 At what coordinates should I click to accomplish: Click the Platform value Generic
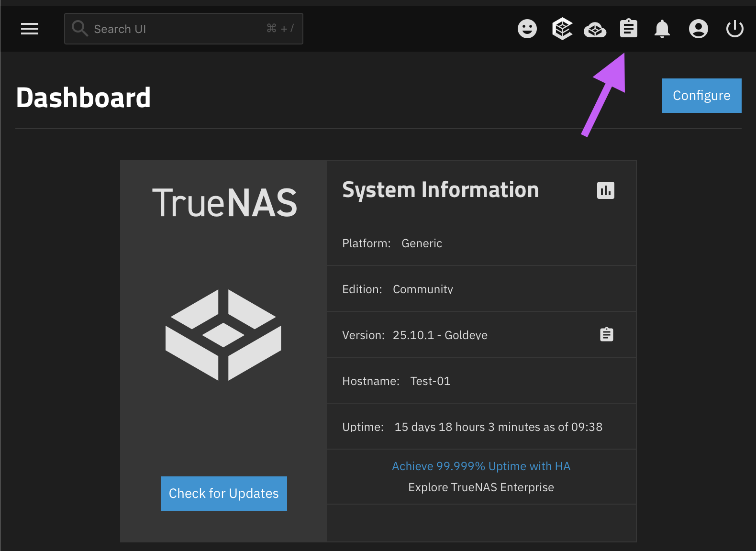click(x=422, y=243)
